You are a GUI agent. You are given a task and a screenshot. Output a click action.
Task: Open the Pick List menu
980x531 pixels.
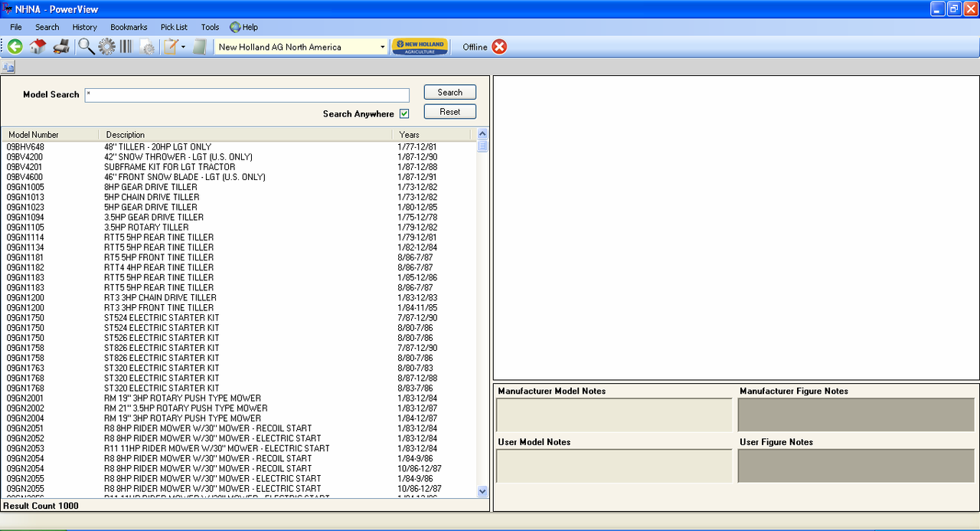point(174,27)
